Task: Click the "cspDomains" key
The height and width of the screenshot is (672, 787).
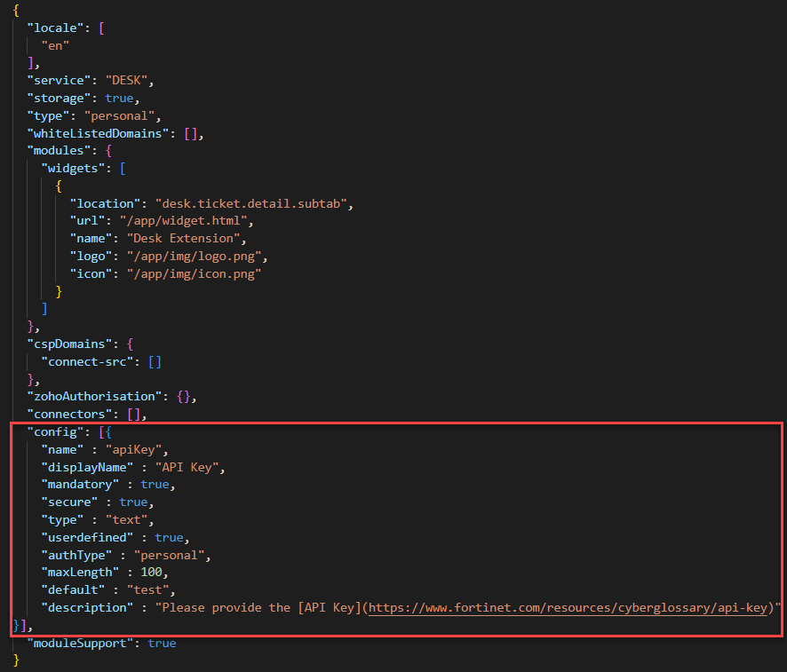Action: 69,344
